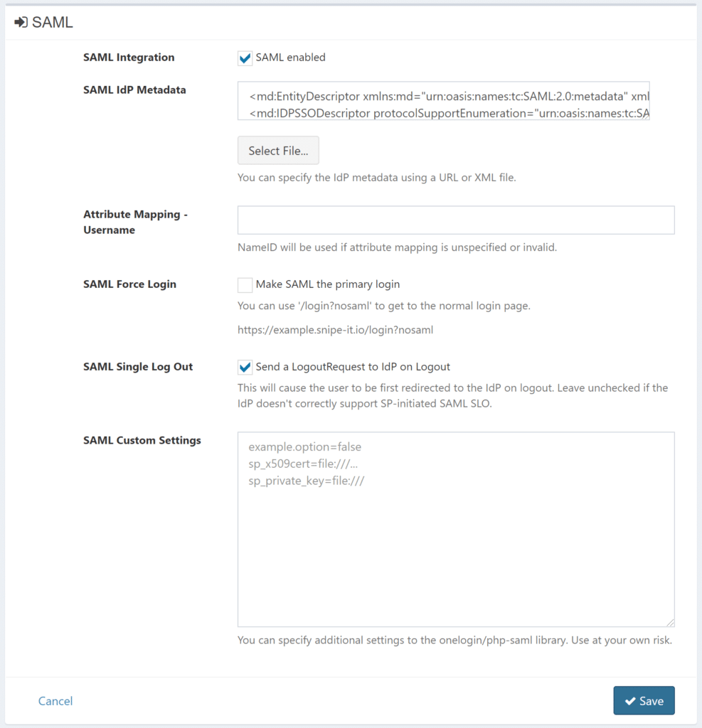Click the checkmark icon on the Save button
Screen dimensions: 702x728
629,701
